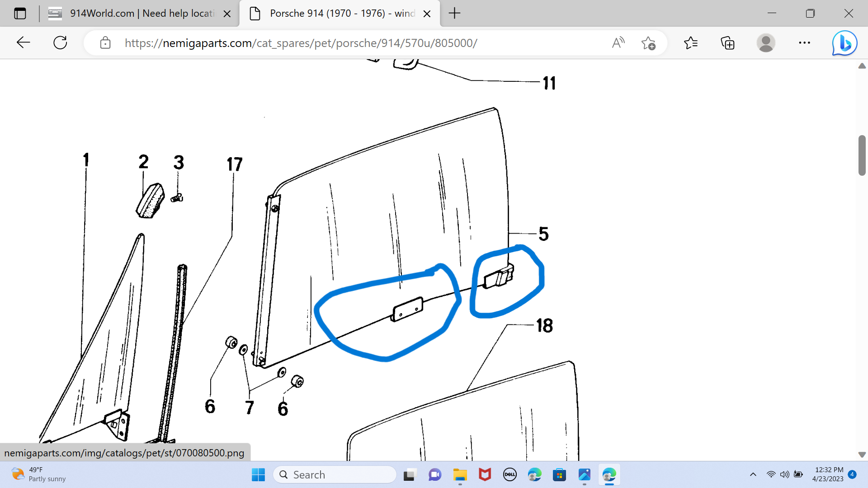Open the Collections icon
The image size is (868, 488).
[x=727, y=43]
